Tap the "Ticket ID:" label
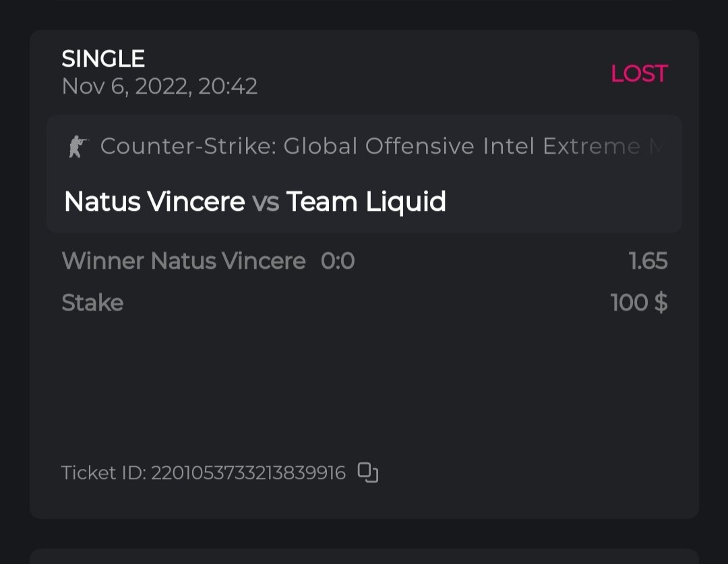Screen dimensions: 728x564 [x=103, y=473]
